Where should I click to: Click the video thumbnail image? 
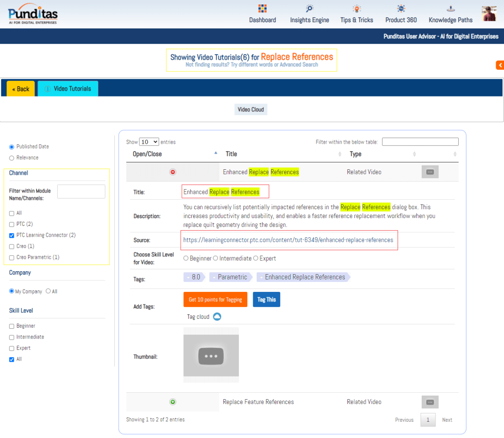coord(211,355)
